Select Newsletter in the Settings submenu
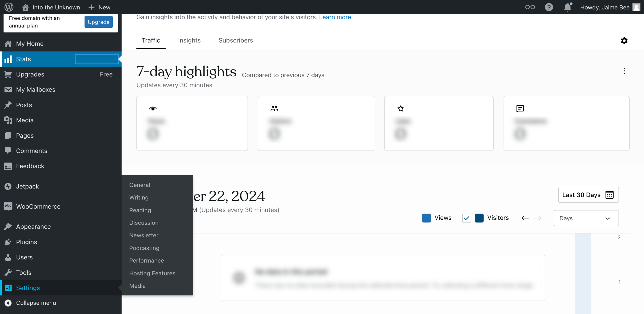Image resolution: width=644 pixels, height=314 pixels. (x=144, y=235)
